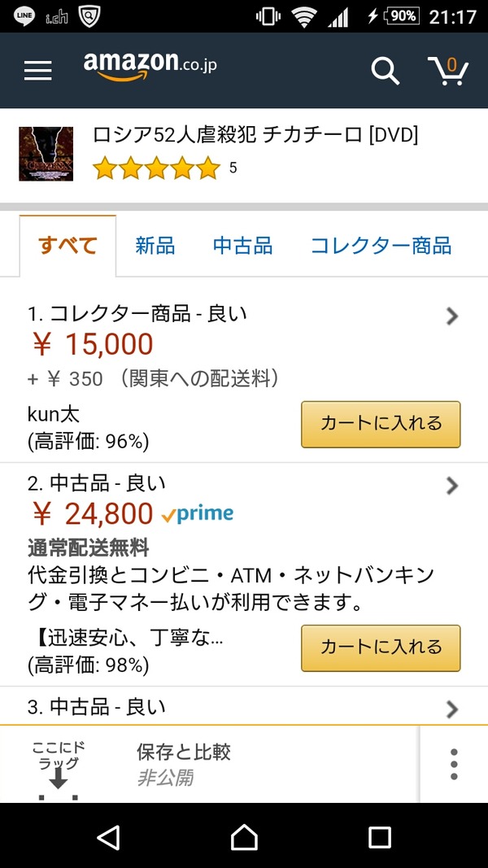Expand offer 3 used item chevron
The height and width of the screenshot is (868, 488).
452,709
